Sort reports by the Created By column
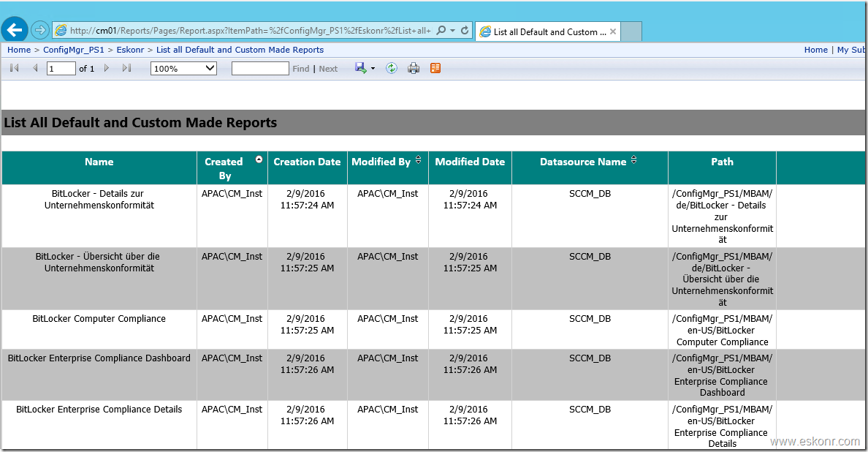Screen dimensions: 868x452 pos(258,158)
